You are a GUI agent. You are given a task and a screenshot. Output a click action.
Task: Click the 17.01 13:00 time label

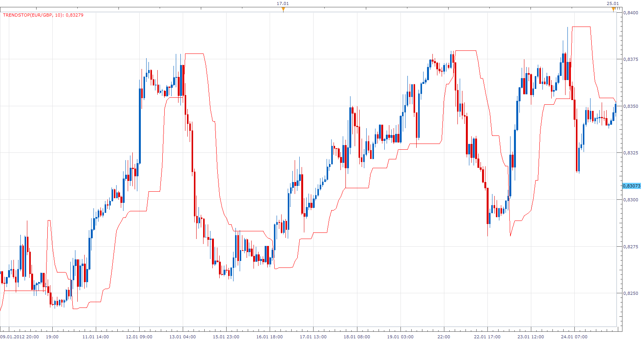(x=313, y=337)
